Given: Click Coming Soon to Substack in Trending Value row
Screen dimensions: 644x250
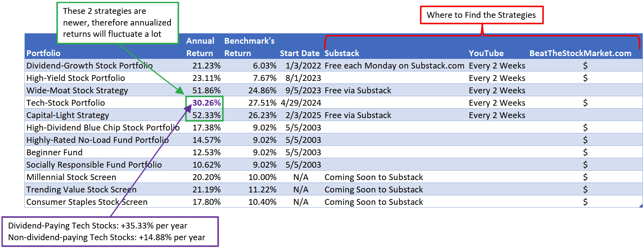Looking at the screenshot, I should coord(374,190).
